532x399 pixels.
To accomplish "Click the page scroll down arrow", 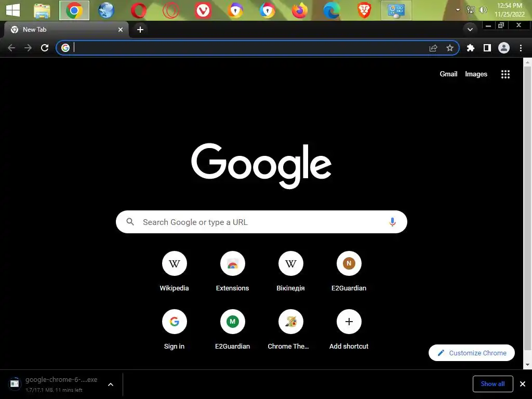I will 528,365.
